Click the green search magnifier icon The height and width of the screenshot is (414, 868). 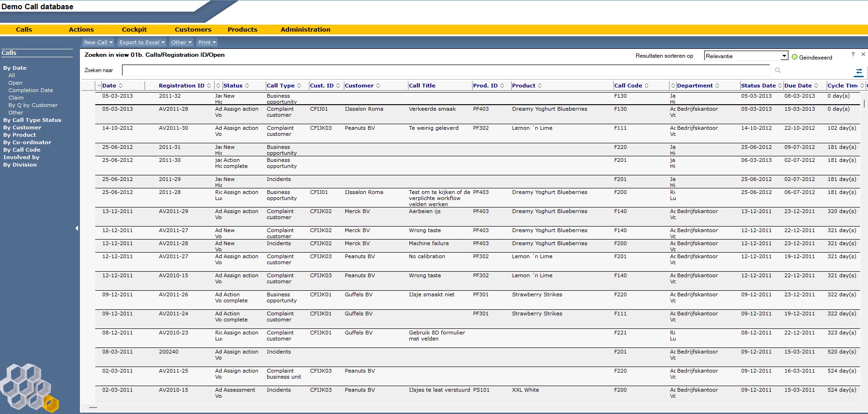[x=778, y=70]
